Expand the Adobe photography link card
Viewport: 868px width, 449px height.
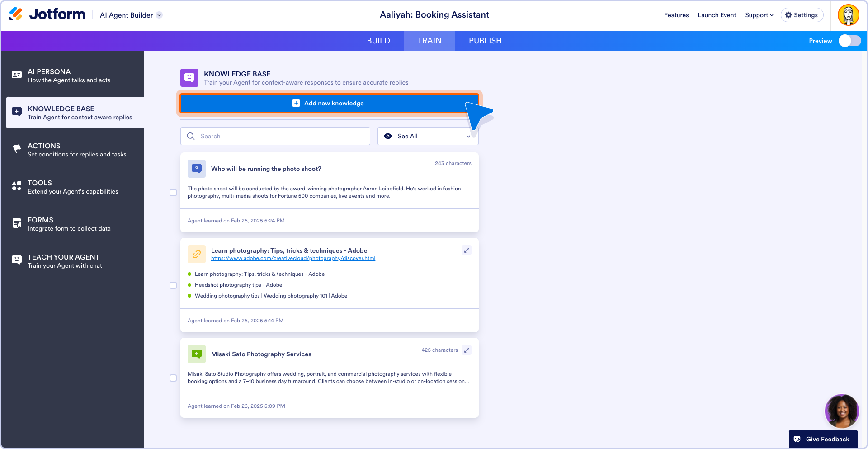tap(467, 250)
